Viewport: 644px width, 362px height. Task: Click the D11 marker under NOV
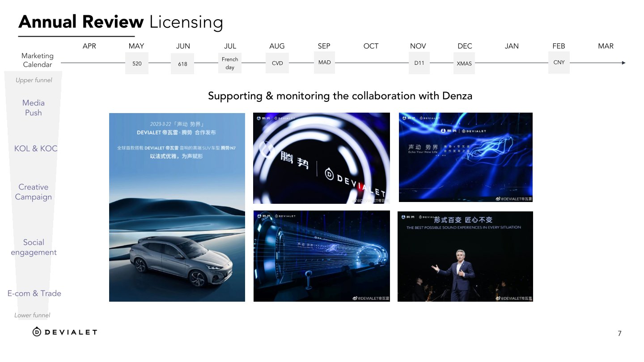coord(419,63)
